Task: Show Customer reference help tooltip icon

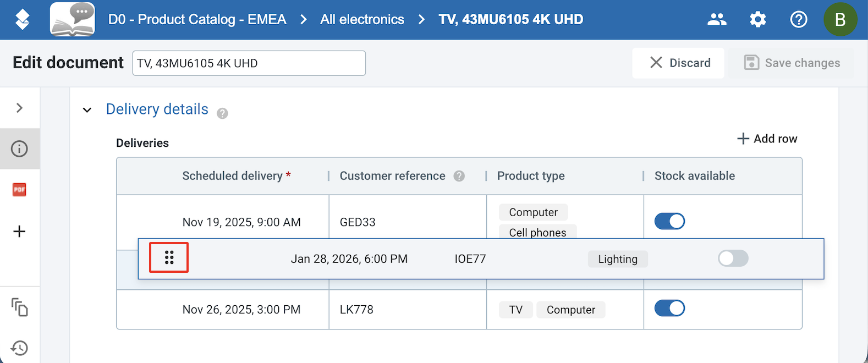Action: [x=459, y=176]
